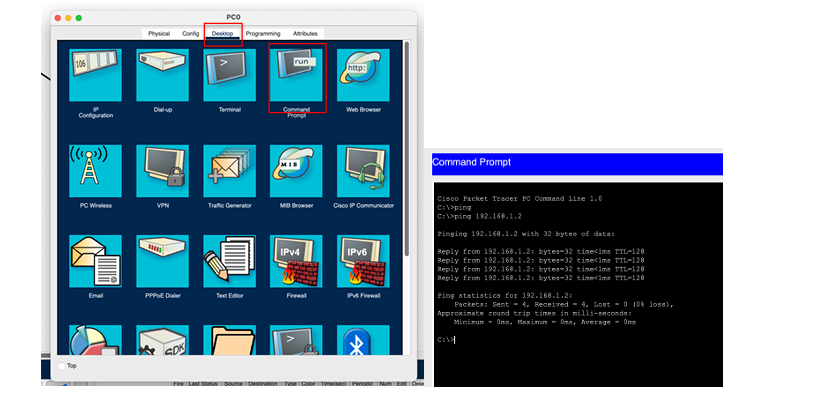Click the desktop panel vertical scrollbar
Viewport: 818px width, 393px height.
point(407,149)
